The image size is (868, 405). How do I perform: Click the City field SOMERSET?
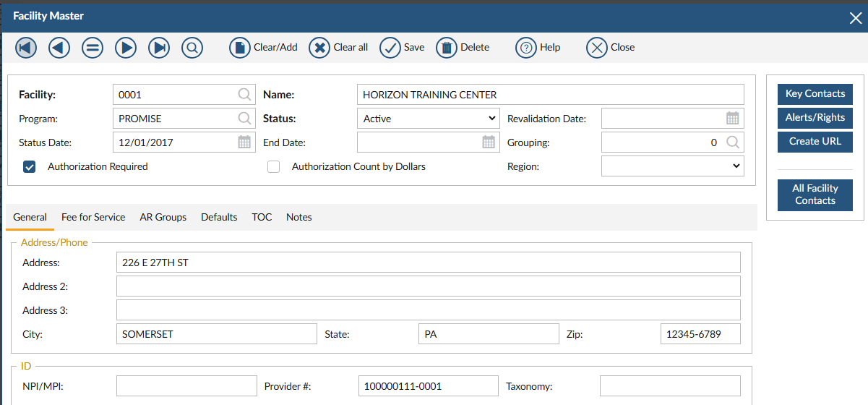217,333
